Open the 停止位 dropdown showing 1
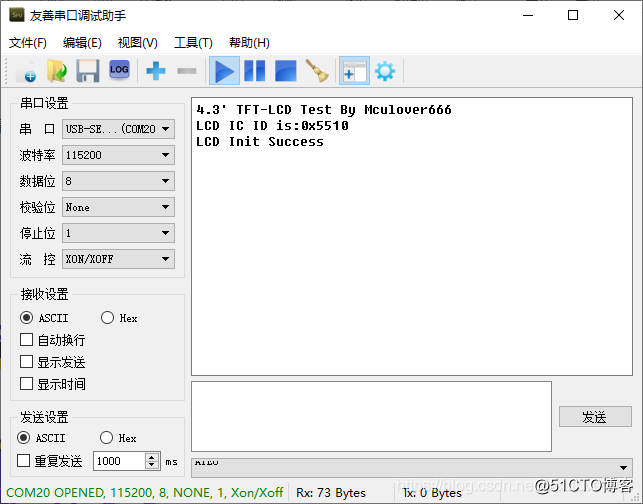 119,233
